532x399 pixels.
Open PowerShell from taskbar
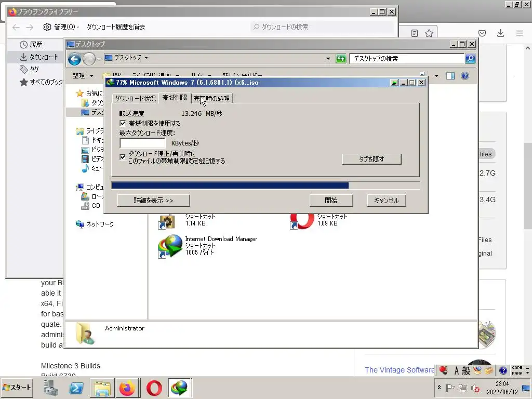tap(76, 388)
